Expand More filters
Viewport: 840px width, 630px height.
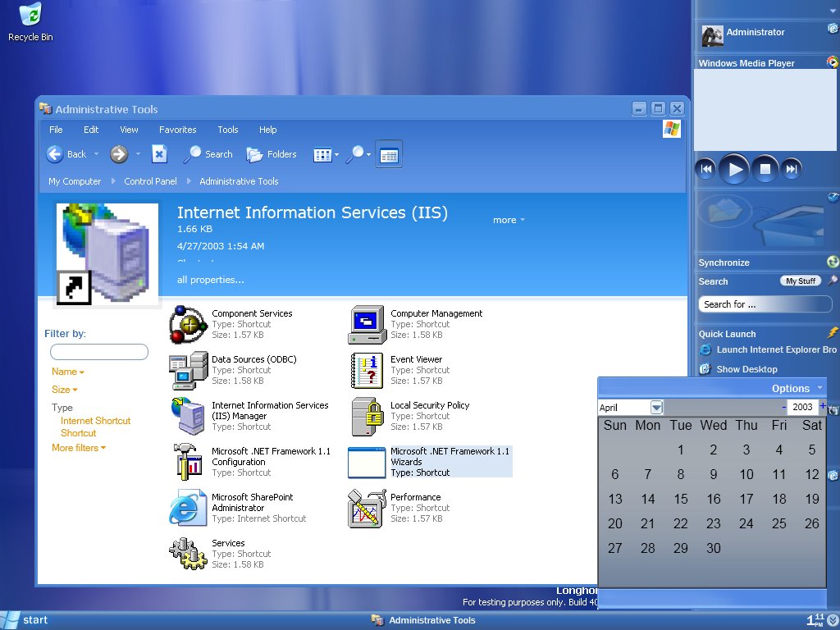pos(79,448)
